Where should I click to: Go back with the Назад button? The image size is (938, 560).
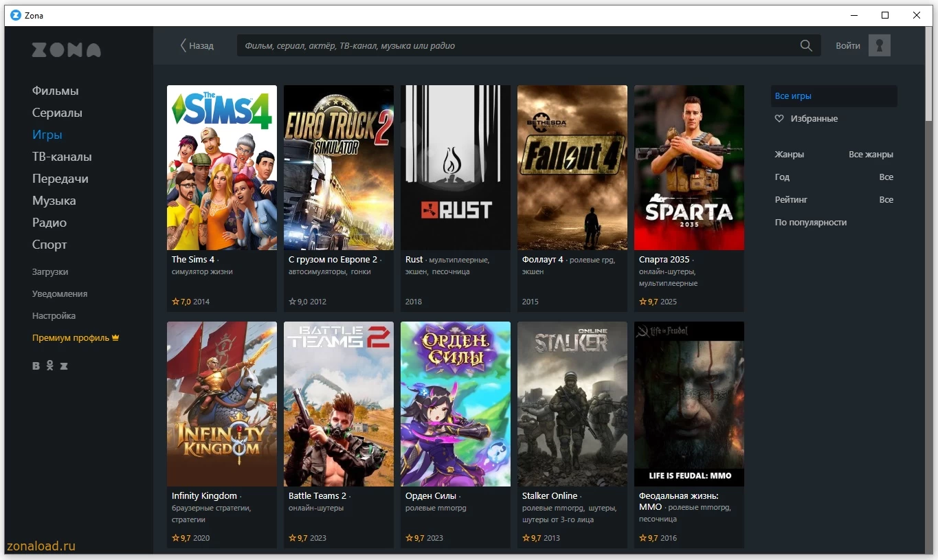click(197, 46)
